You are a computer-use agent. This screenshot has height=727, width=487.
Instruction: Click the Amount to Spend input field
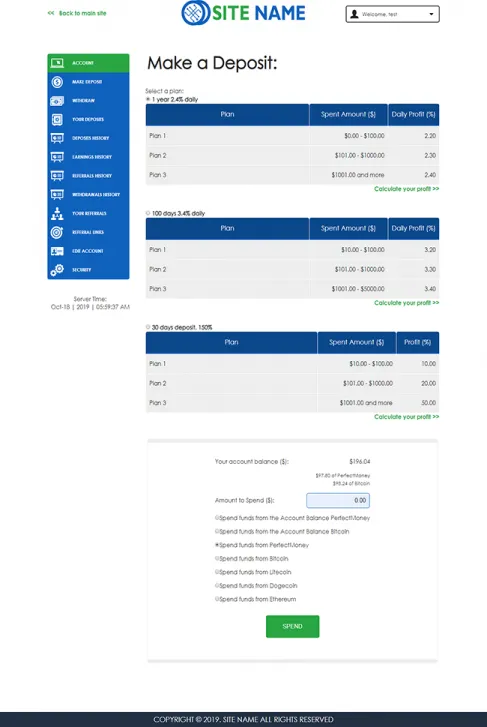338,500
